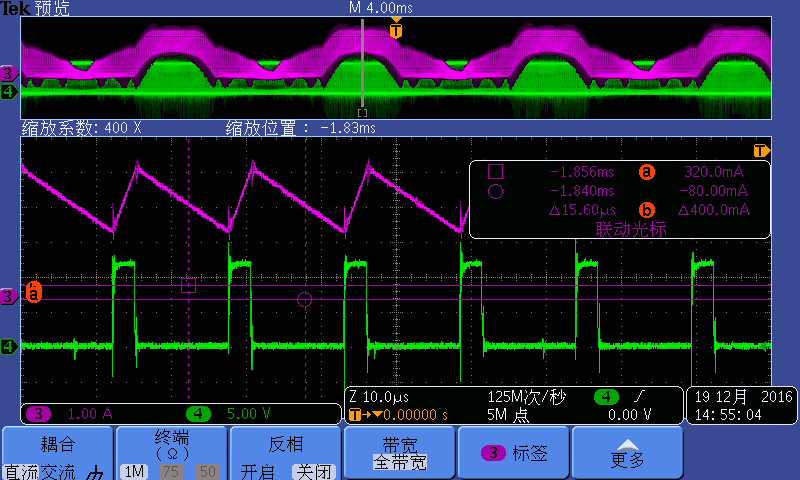Select the circle cursor marker on waveform
Screen dimensions: 800x480
[x=305, y=299]
